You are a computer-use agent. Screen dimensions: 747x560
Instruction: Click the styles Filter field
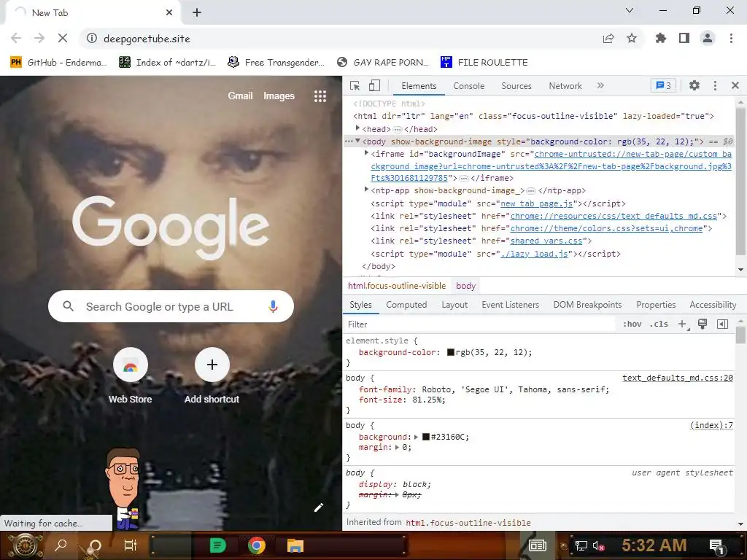[x=479, y=324]
